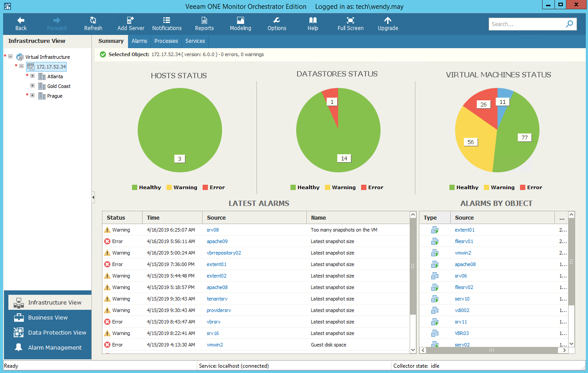Viewport: 588px width, 373px height.
Task: Click the vCenter icon for 172.17.52.34
Action: 30,67
